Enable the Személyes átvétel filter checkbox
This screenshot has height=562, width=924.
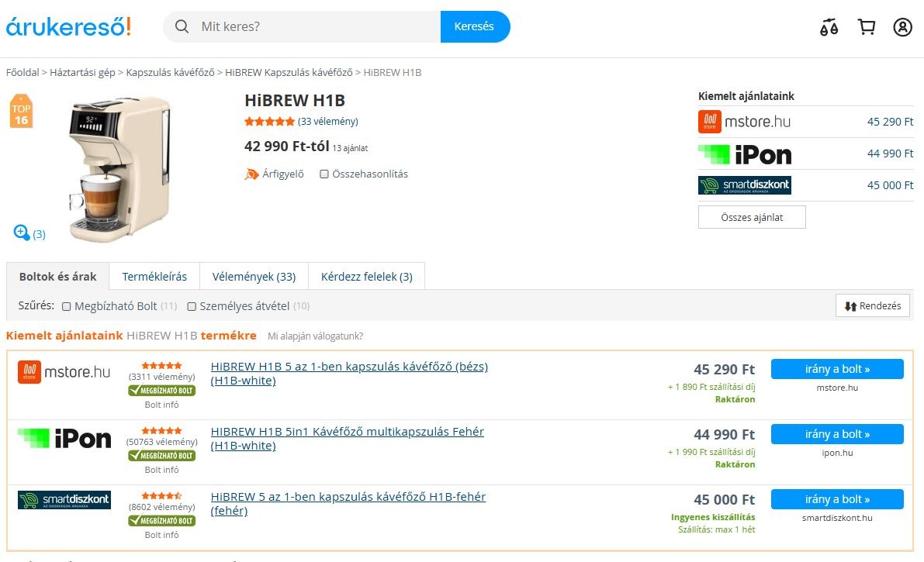tap(192, 306)
